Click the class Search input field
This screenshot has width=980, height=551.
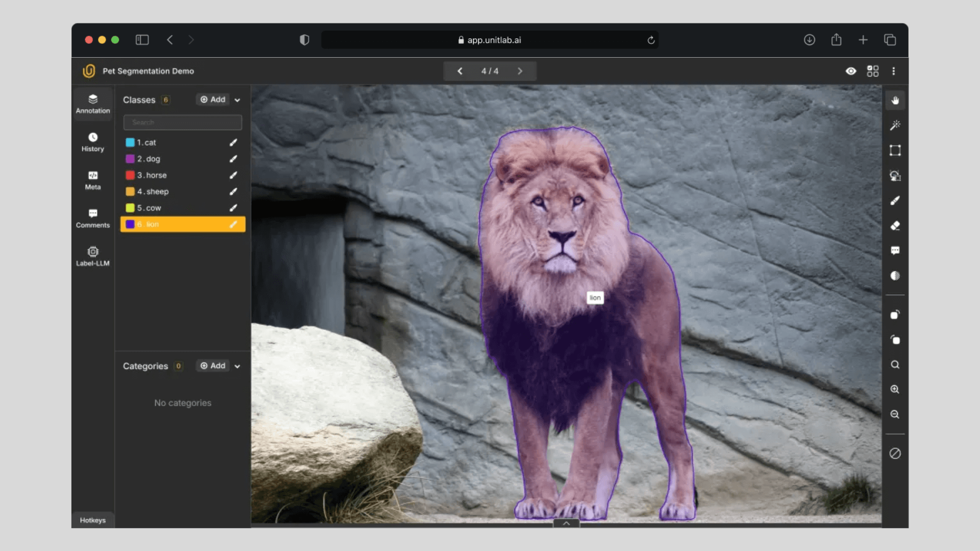pyautogui.click(x=182, y=122)
